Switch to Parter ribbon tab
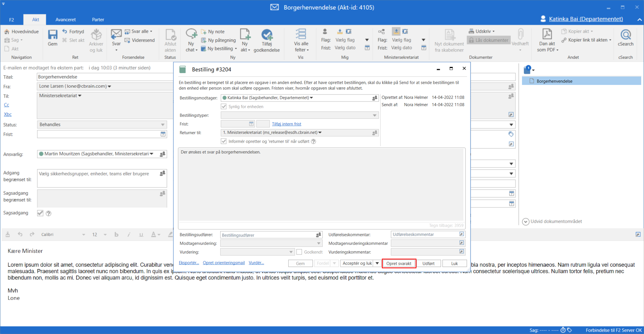This screenshot has height=334, width=644. [98, 20]
